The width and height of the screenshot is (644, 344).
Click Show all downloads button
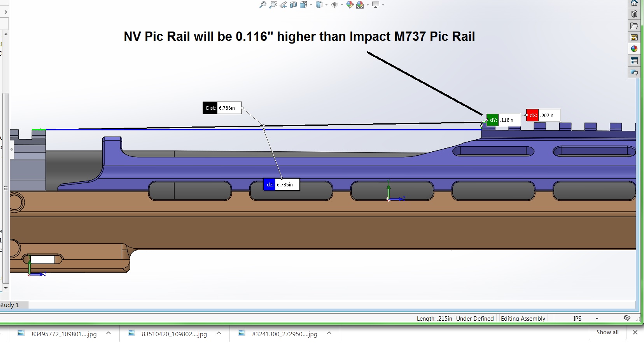click(607, 332)
